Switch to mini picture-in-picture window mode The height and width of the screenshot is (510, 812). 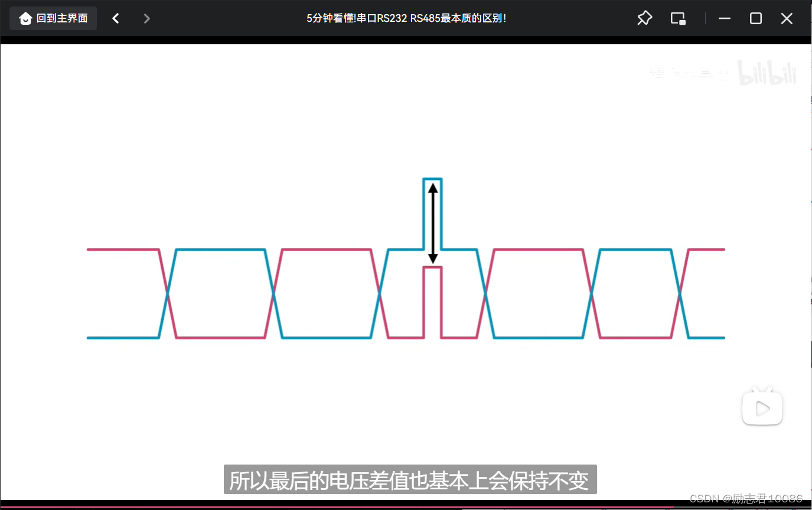678,18
